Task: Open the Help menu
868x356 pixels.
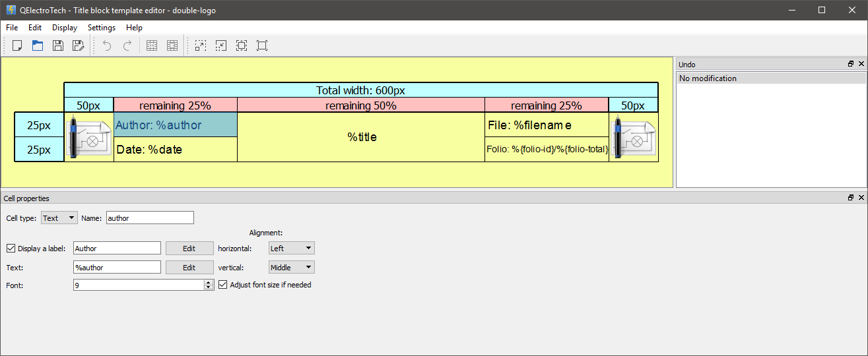Action: click(x=135, y=28)
